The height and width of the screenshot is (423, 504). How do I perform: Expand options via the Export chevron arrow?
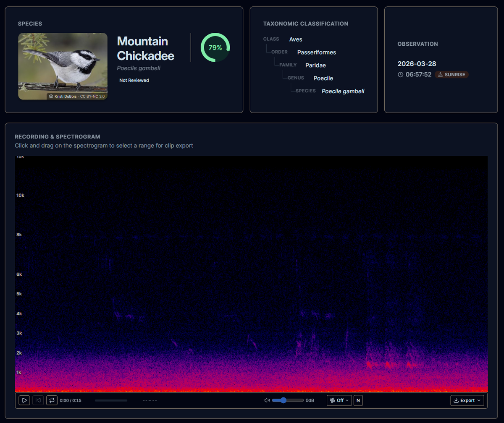479,400
